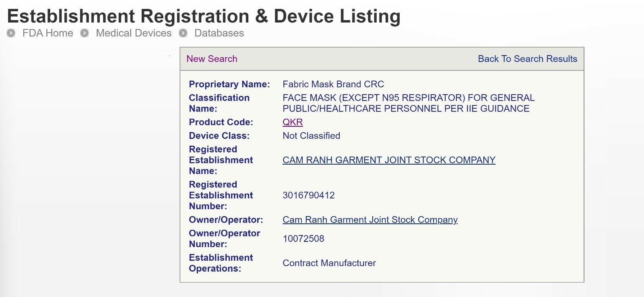Click the Contract Manufacturer value
The width and height of the screenshot is (644, 297).
click(x=329, y=263)
